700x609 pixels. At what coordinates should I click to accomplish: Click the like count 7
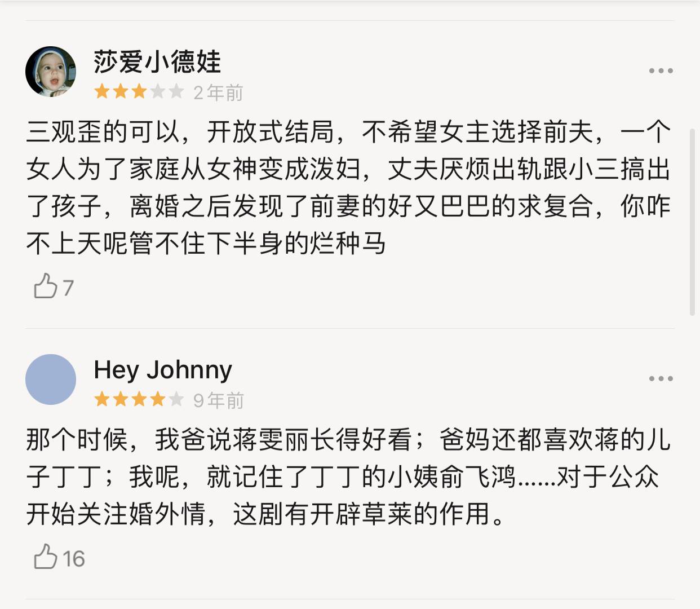[x=68, y=288]
